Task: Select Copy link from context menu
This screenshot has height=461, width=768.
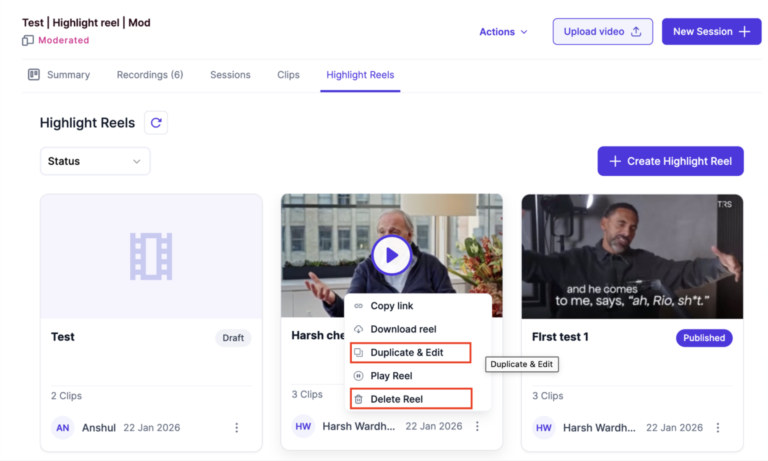Action: tap(391, 306)
